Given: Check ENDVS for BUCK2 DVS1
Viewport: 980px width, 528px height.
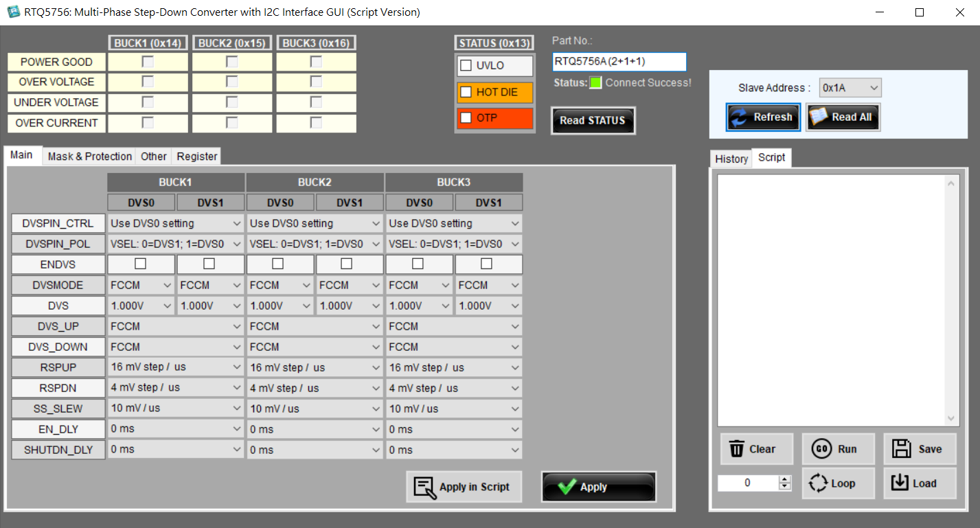Looking at the screenshot, I should click(347, 264).
